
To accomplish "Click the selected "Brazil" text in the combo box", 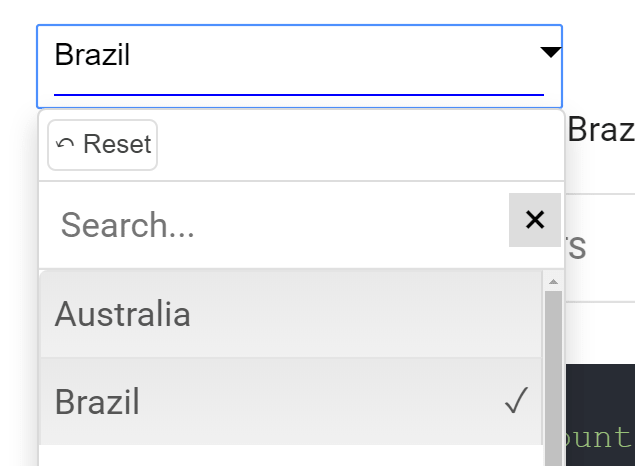I will pos(92,55).
